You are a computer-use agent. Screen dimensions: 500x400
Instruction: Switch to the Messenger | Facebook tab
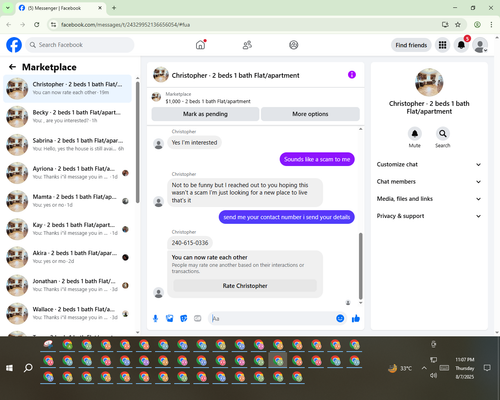tap(60, 8)
